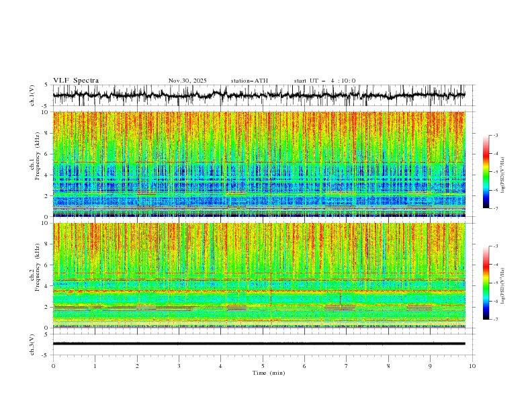Click the time axis tick label '5'
Image resolution: width=532 pixels, height=411 pixels.
263,366
